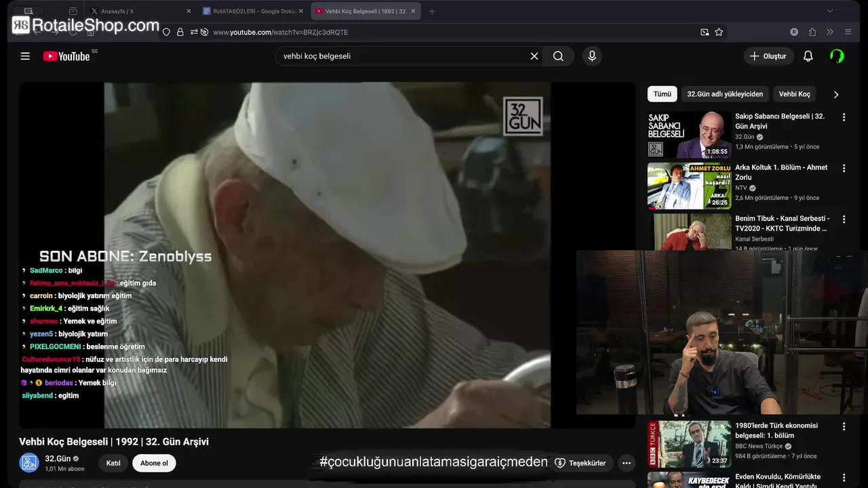Screen dimensions: 868x488
Task: Close the Vehbi Koç Belgeseli tab
Action: click(x=413, y=11)
